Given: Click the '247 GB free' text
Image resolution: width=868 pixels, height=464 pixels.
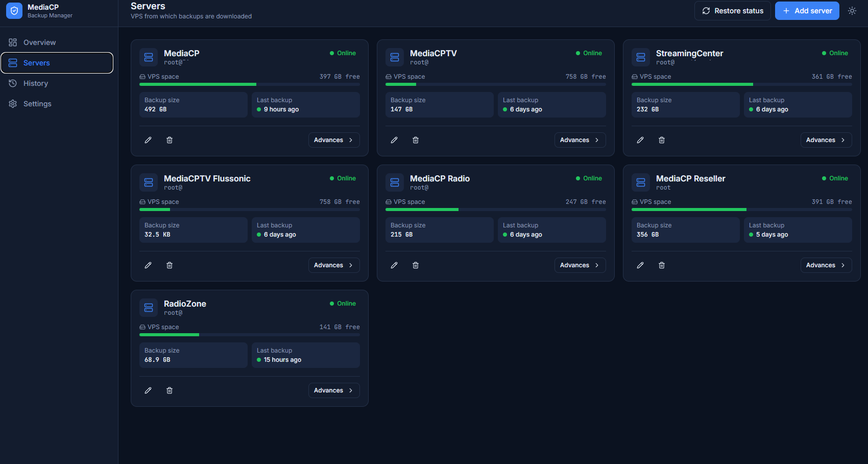Looking at the screenshot, I should tap(586, 202).
